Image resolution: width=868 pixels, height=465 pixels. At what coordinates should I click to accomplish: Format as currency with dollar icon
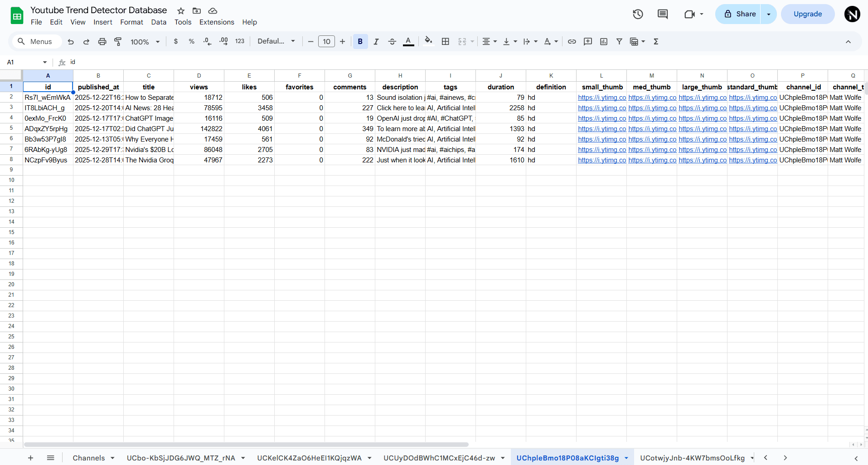[x=176, y=41]
